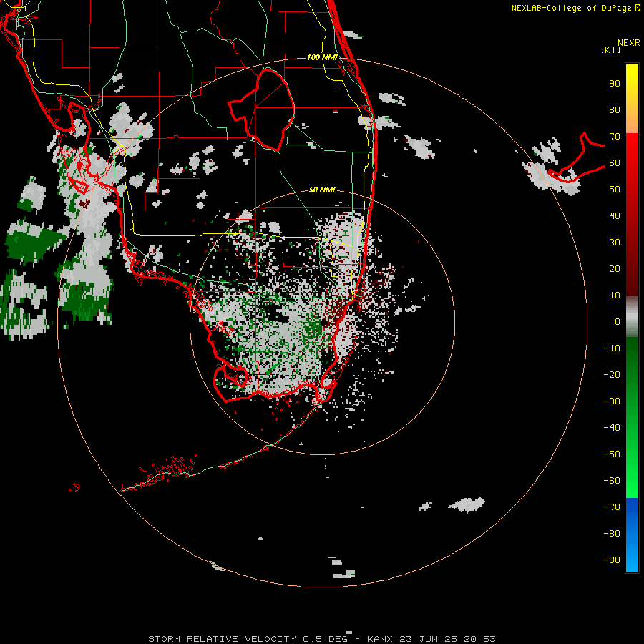Click the gray zero-velocity band of color bar

632,317
